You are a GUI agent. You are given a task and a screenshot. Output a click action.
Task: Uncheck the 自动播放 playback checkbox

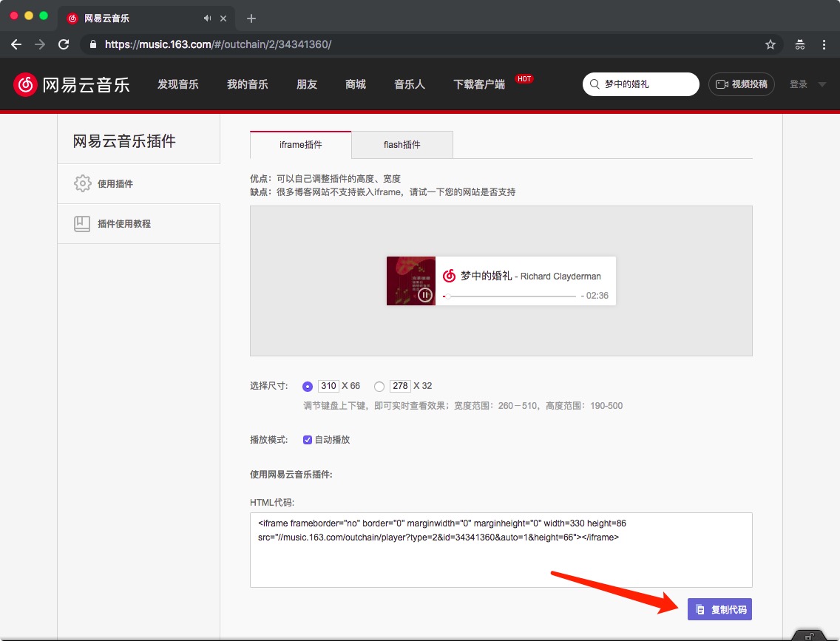tap(308, 439)
